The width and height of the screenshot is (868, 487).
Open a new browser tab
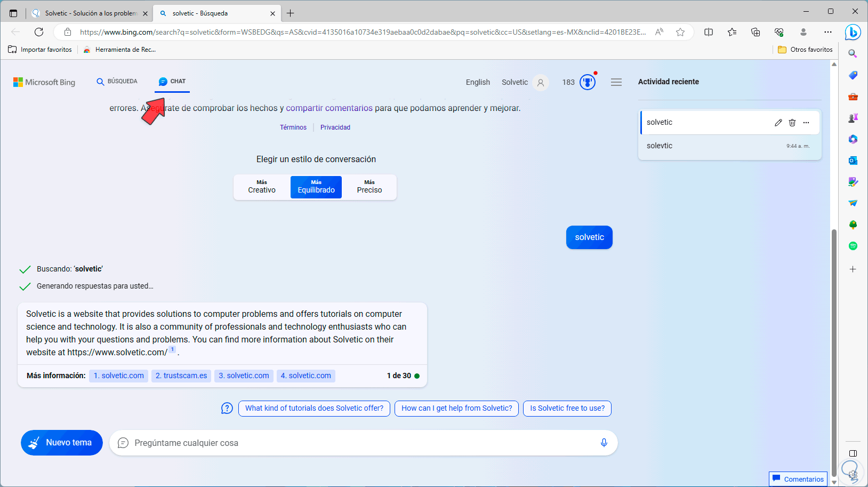[x=291, y=13]
